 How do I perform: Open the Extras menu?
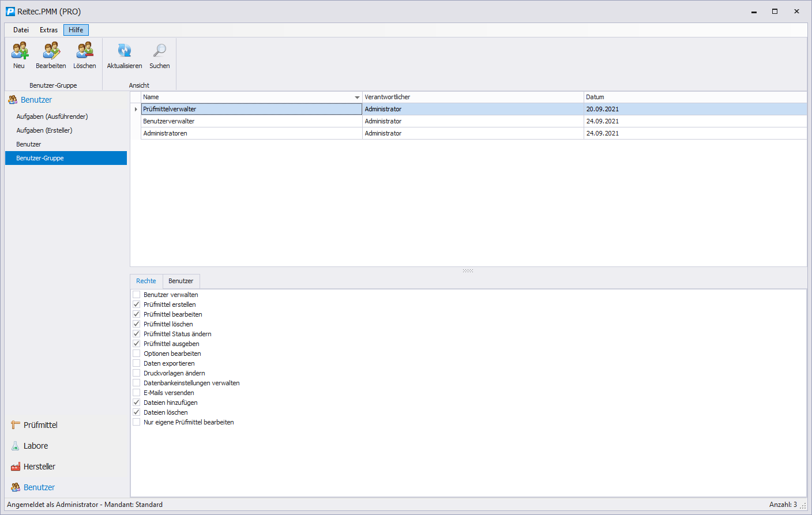[x=48, y=30]
